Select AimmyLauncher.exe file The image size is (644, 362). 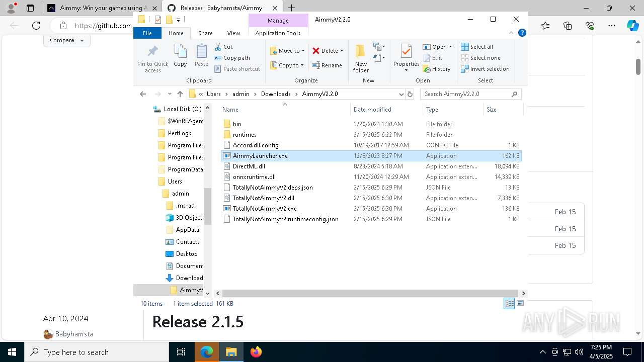pyautogui.click(x=371, y=156)
